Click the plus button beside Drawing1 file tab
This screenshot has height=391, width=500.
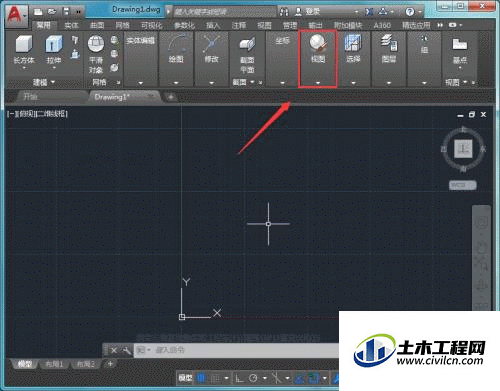171,97
